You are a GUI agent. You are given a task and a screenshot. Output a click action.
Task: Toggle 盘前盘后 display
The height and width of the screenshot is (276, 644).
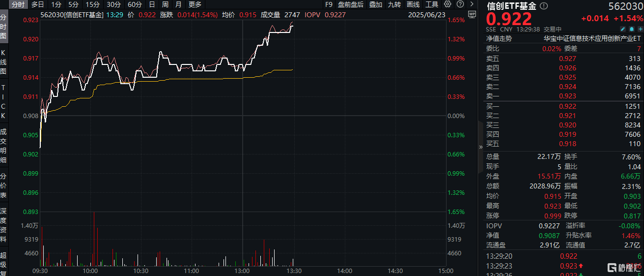pos(351,4)
